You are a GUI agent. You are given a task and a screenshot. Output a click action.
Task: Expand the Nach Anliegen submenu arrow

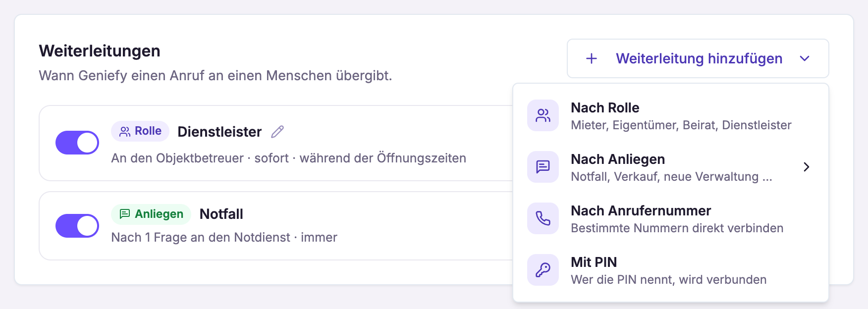pyautogui.click(x=807, y=167)
